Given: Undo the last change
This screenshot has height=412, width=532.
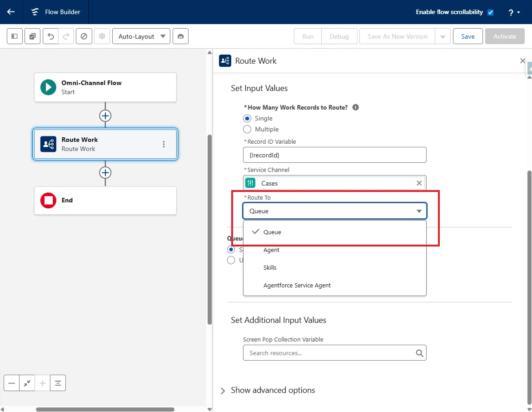Looking at the screenshot, I should [50, 36].
